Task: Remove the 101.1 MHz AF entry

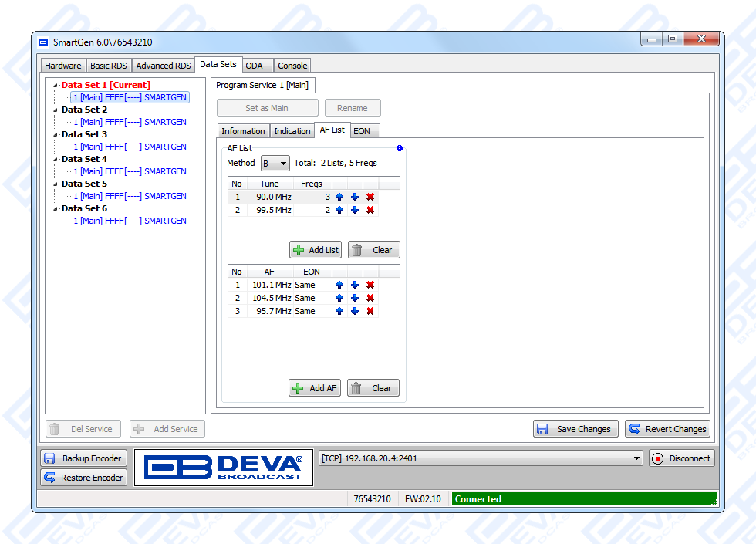Action: point(370,285)
